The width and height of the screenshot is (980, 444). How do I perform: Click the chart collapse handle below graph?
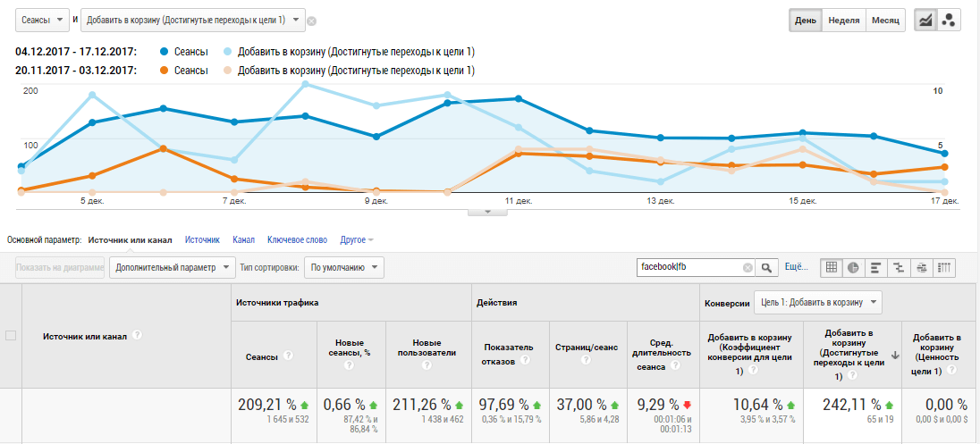[487, 212]
